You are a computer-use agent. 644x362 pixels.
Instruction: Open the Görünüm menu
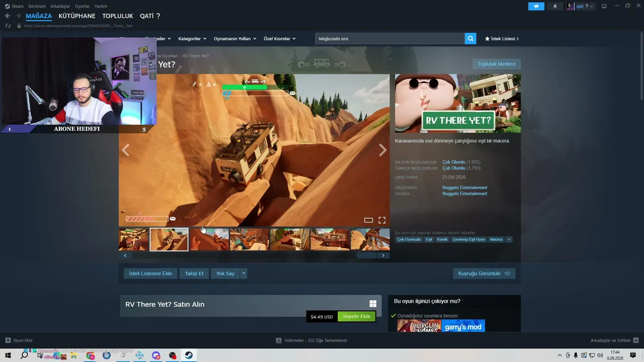coord(37,6)
